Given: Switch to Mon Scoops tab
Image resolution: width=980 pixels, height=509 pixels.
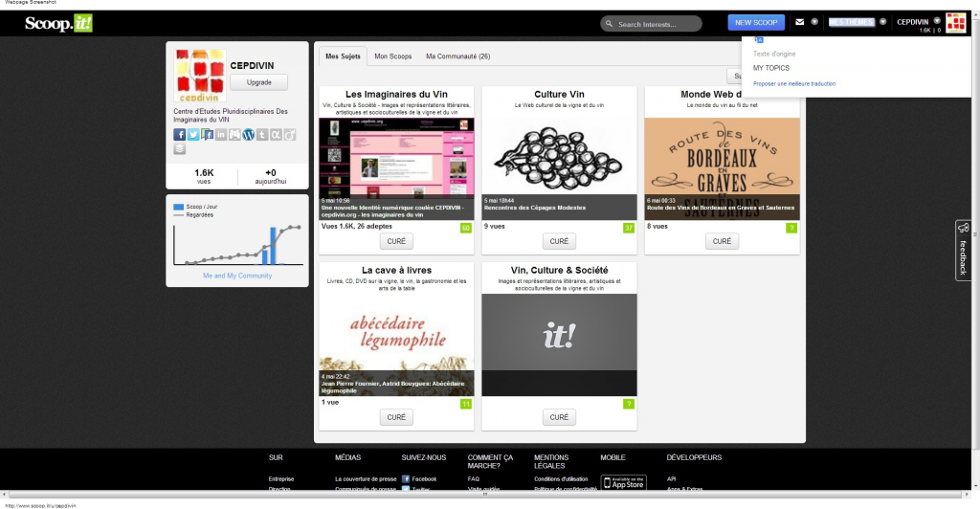Looking at the screenshot, I should pos(393,56).
